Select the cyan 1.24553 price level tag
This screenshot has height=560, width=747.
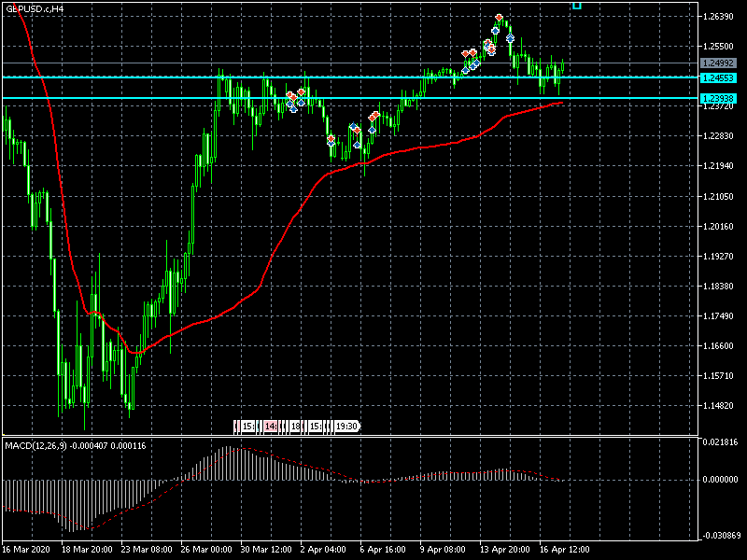[722, 77]
